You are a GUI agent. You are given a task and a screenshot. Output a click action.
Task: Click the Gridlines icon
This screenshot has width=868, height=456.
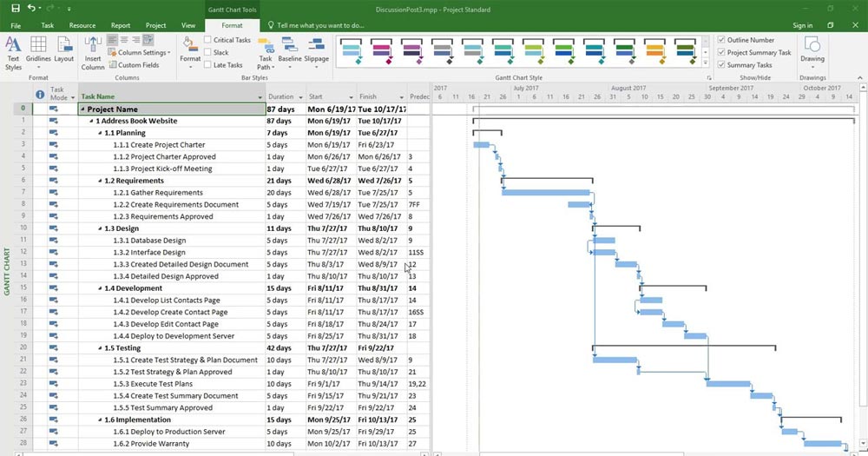(38, 52)
